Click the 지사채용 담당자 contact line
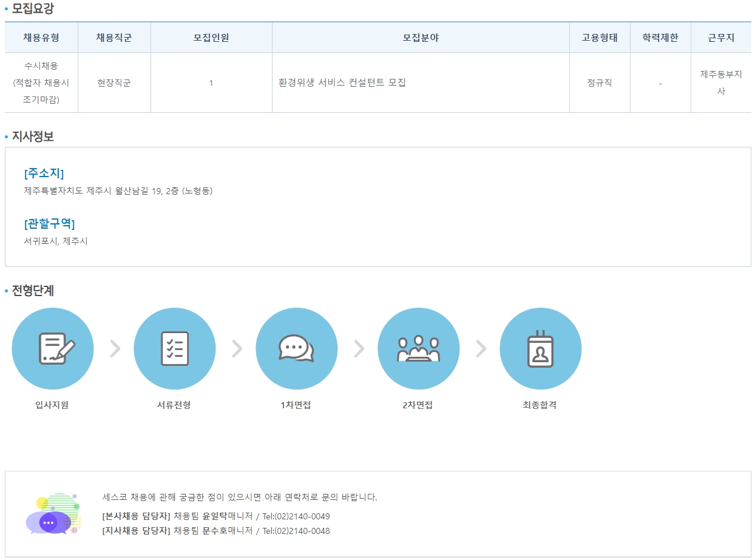 (216, 531)
